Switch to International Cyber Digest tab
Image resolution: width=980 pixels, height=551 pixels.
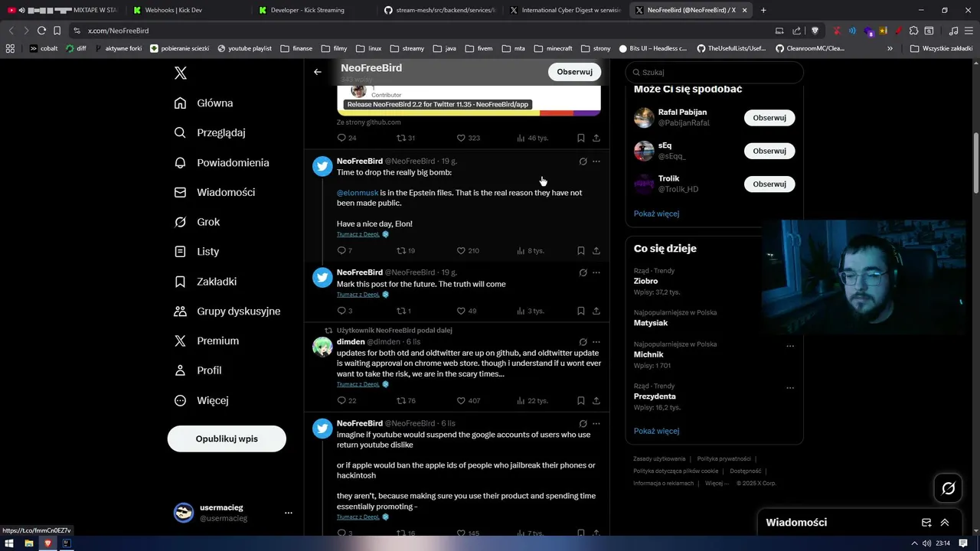(564, 10)
